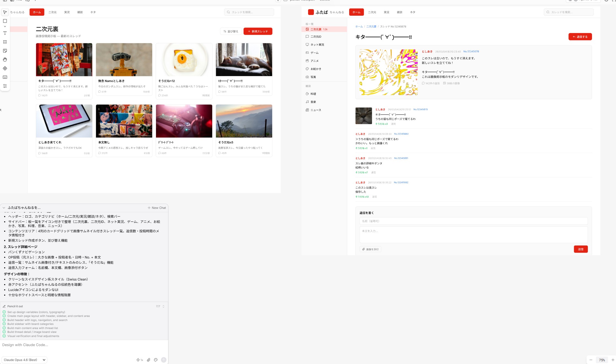Select the Text tool in toolbar
The image size is (616, 364).
pos(5,33)
